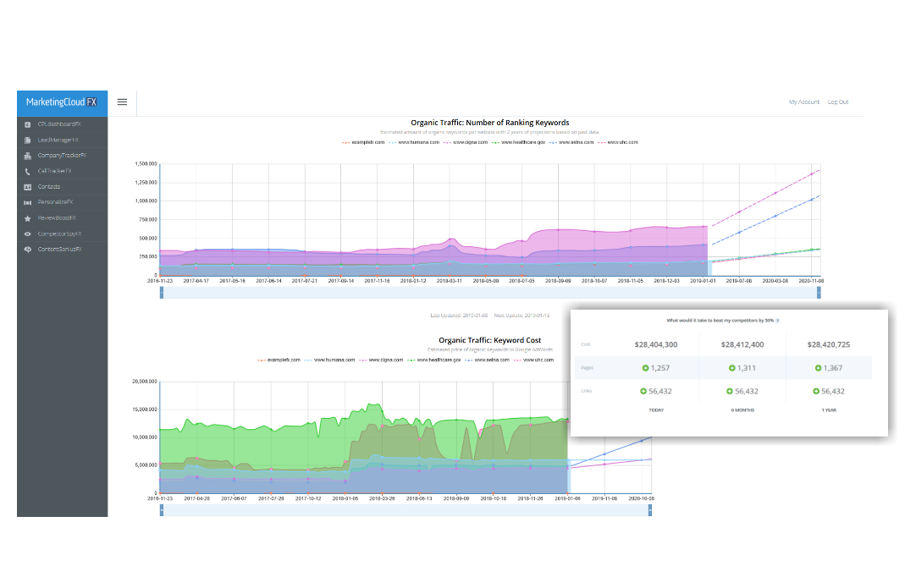Image resolution: width=905 pixels, height=588 pixels.
Task: Click Links plus icon in 6 MONTHS column
Action: pyautogui.click(x=730, y=391)
